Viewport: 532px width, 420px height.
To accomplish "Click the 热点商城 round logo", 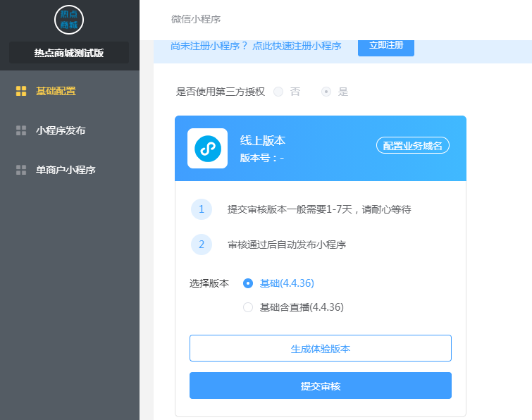I will coord(69,20).
